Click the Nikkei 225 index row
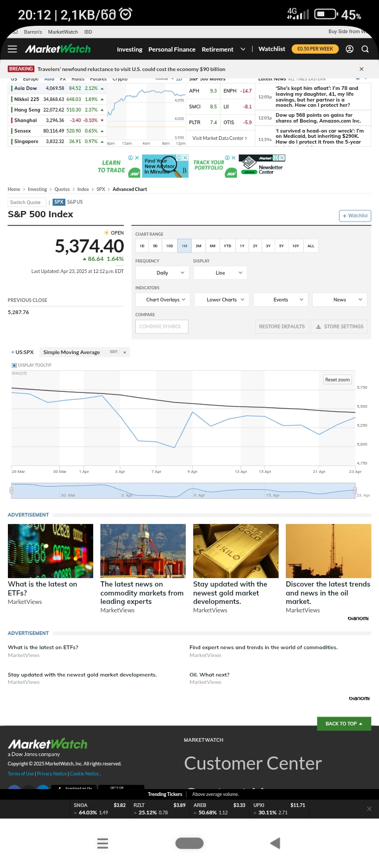 [x=57, y=99]
